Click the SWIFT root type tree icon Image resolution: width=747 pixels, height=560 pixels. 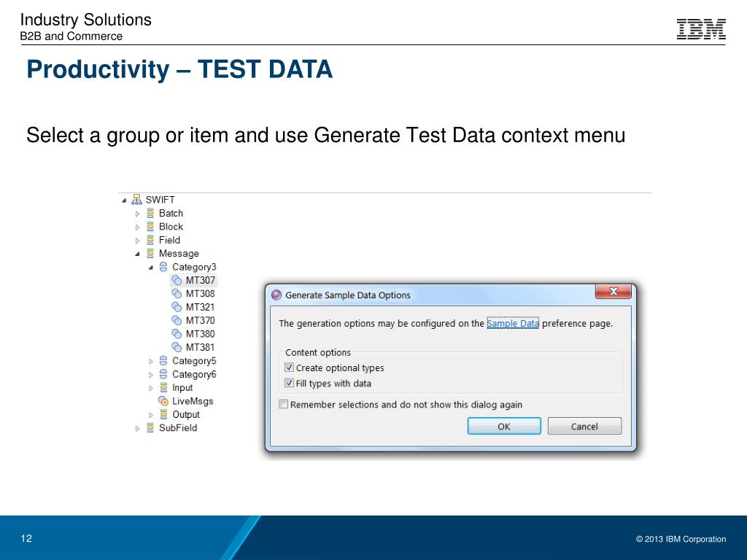(136, 200)
